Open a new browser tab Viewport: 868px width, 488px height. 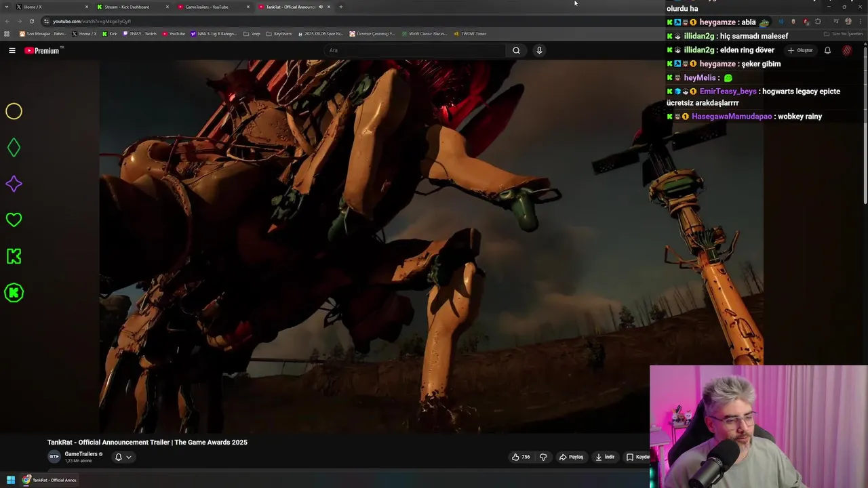click(x=341, y=7)
